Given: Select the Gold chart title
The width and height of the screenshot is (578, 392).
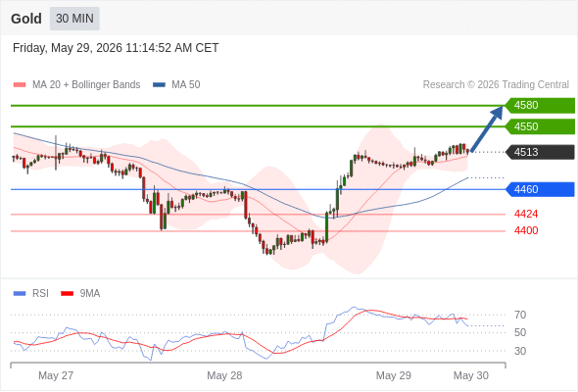Looking at the screenshot, I should pyautogui.click(x=26, y=19).
